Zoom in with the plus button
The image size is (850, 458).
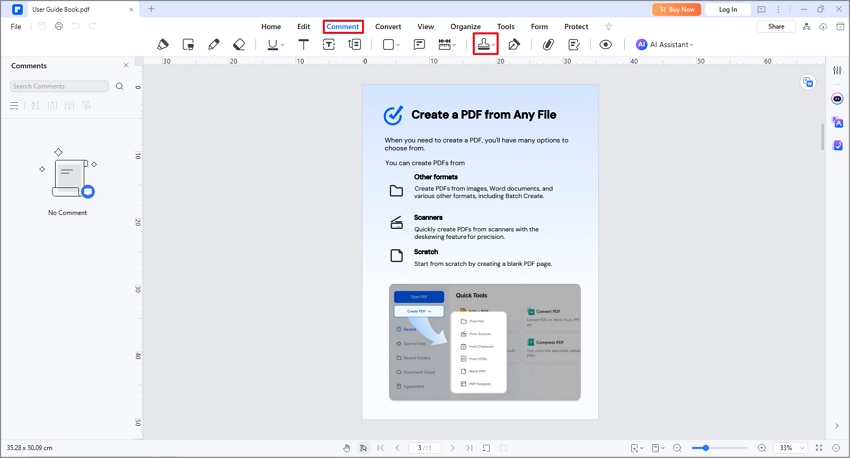pos(762,448)
